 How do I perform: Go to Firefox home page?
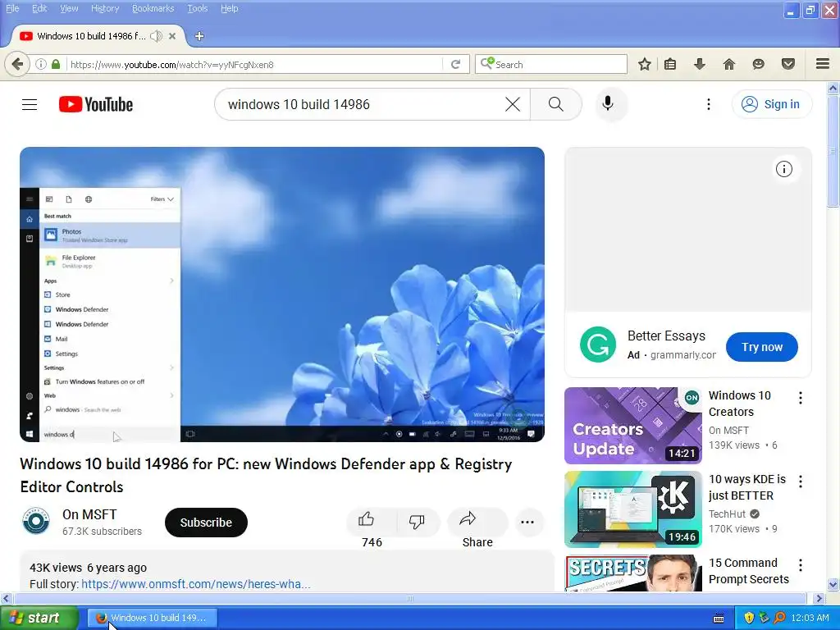pyautogui.click(x=729, y=64)
